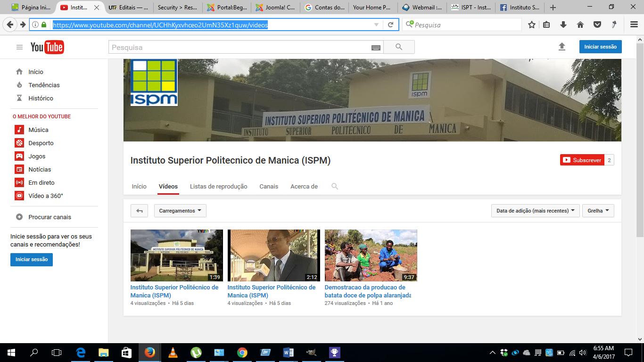Open the Firefox hamburger menu
The image size is (644, 362).
click(x=634, y=25)
